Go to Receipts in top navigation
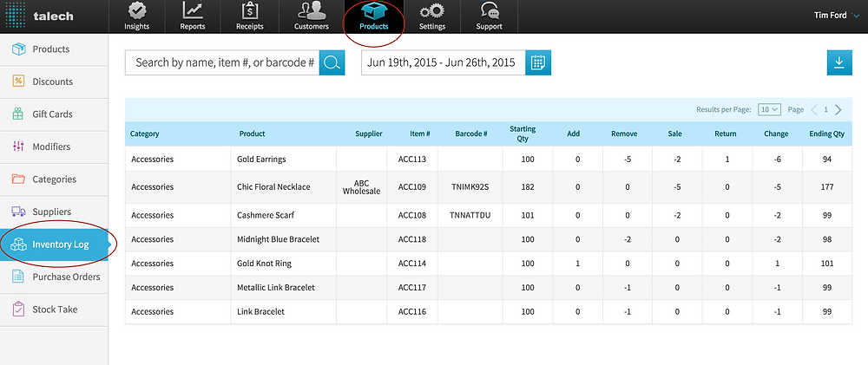This screenshot has height=365, width=868. (x=250, y=16)
